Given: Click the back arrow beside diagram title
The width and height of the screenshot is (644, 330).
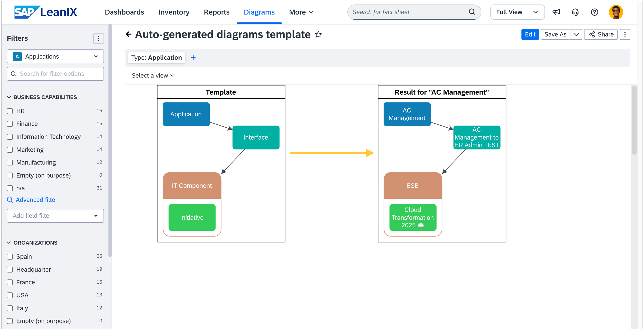Looking at the screenshot, I should (x=128, y=34).
